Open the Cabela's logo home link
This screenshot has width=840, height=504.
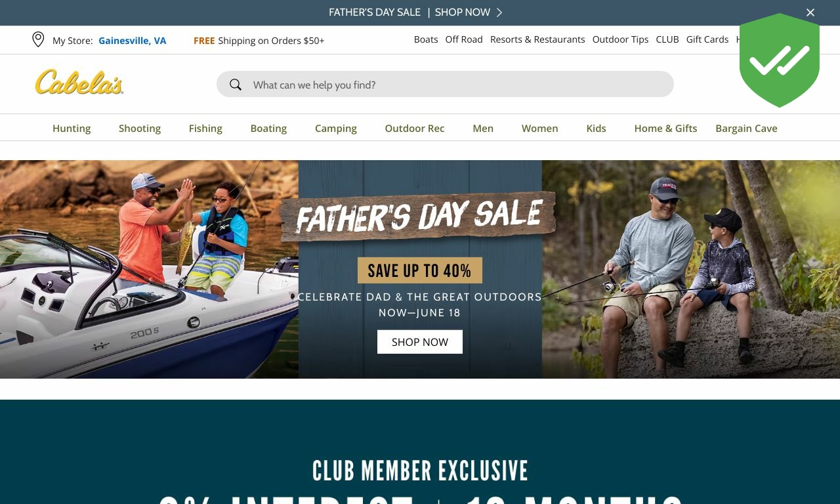(79, 83)
